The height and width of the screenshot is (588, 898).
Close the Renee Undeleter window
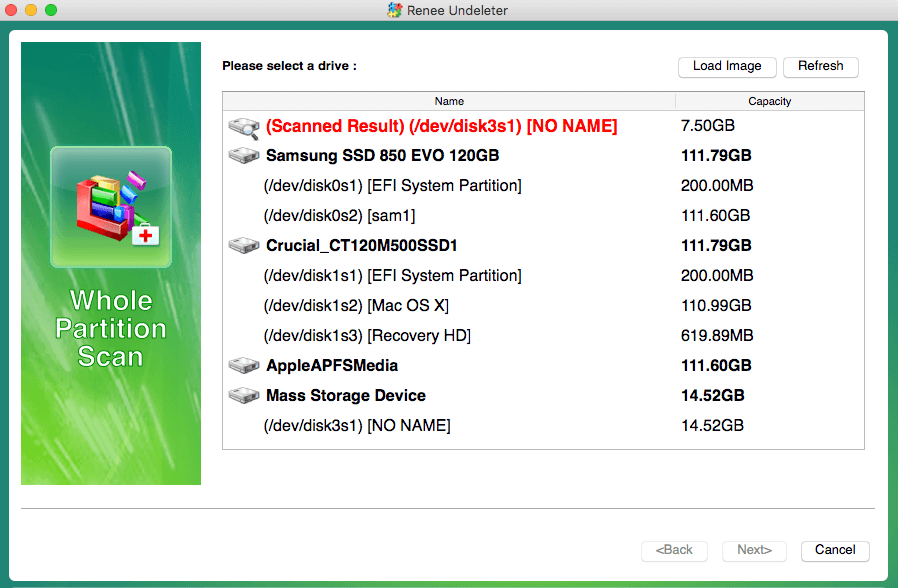[x=11, y=10]
